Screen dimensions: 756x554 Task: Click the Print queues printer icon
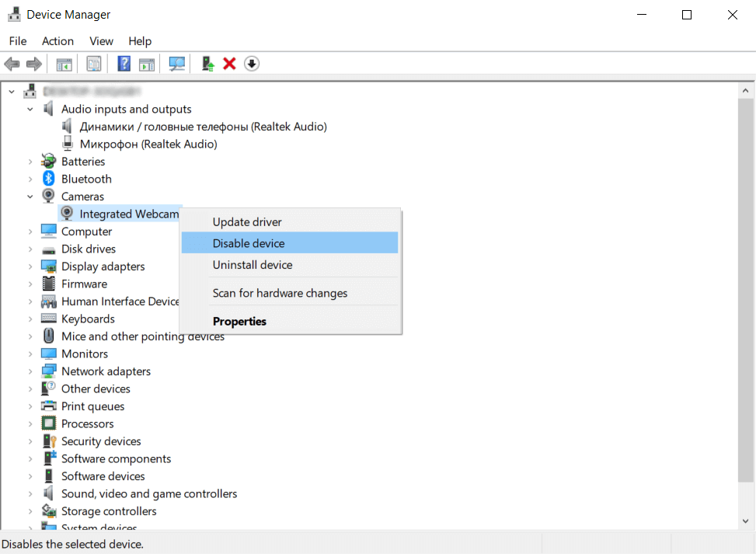coord(49,406)
